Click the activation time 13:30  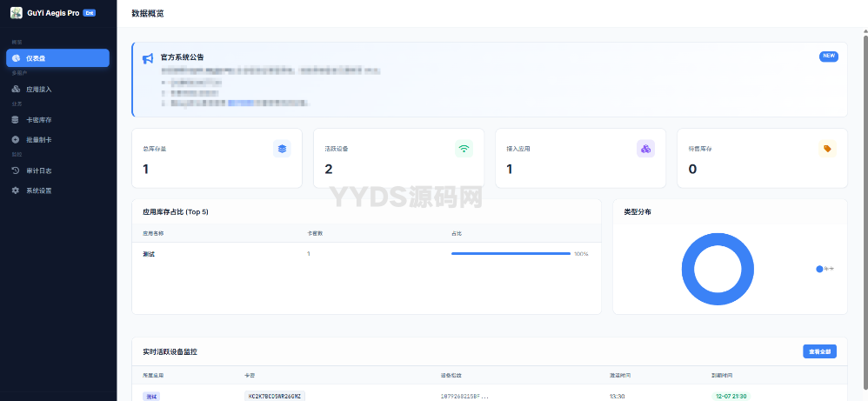tap(618, 397)
